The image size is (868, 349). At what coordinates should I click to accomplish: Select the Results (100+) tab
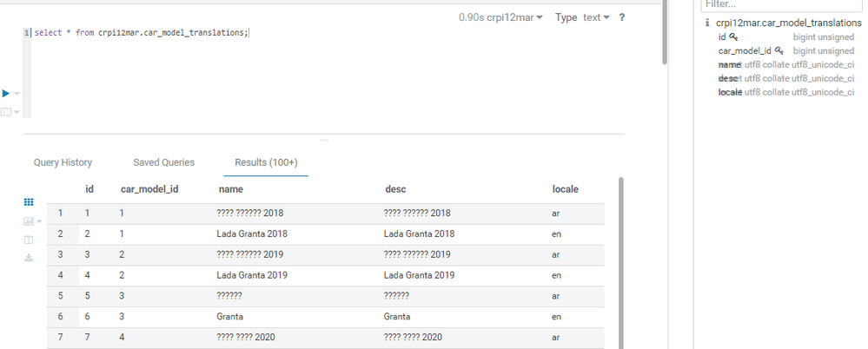point(266,162)
